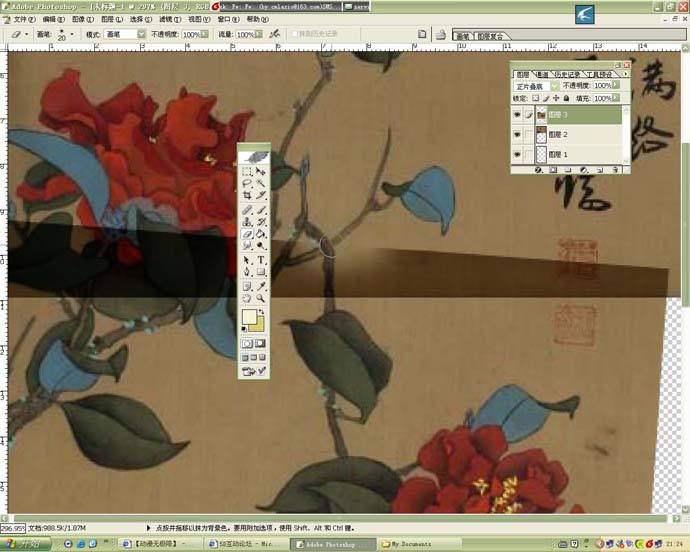
Task: Select the Brush tool in the toolbox
Action: point(261,210)
